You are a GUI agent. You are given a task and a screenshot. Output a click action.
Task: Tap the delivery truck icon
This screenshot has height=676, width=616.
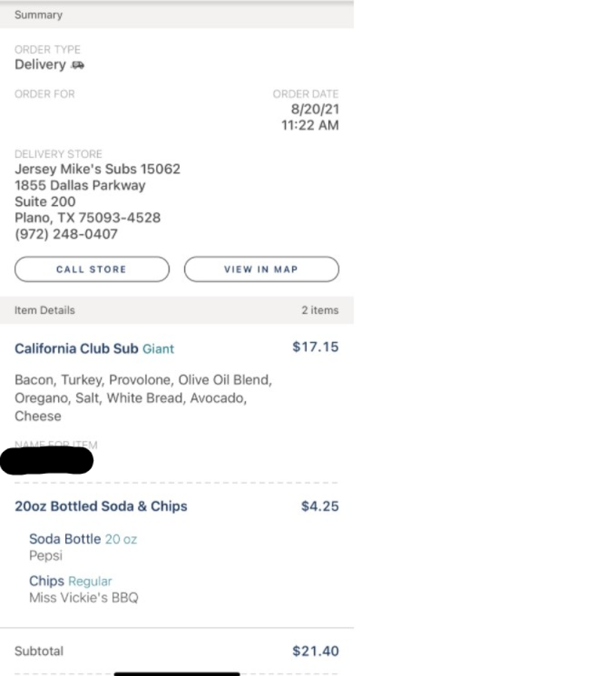pyautogui.click(x=78, y=65)
